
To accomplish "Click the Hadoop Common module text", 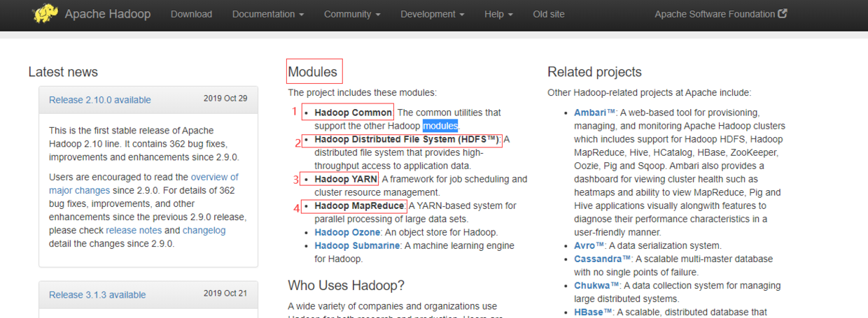I will tap(353, 113).
